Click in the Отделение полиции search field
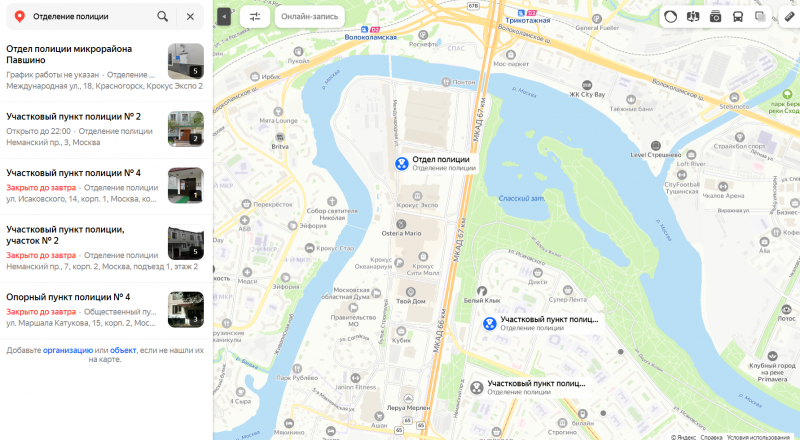Viewport: 800px width, 440px height. (92, 16)
